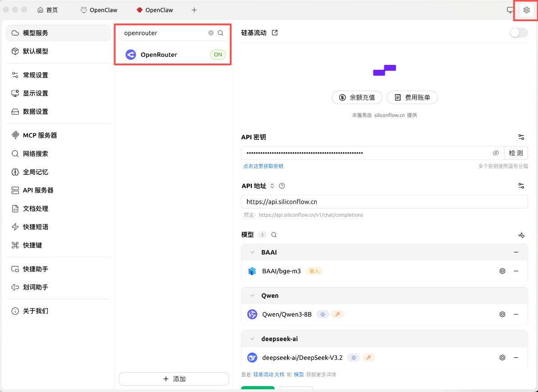
Task: Toggle OpenRouter provider ON badge
Action: (x=218, y=54)
